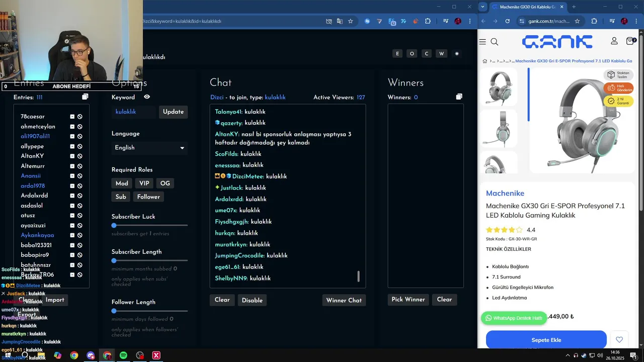Screen dimensions: 644x362
Task: Click the gank.com.tr address bar
Action: point(549,21)
